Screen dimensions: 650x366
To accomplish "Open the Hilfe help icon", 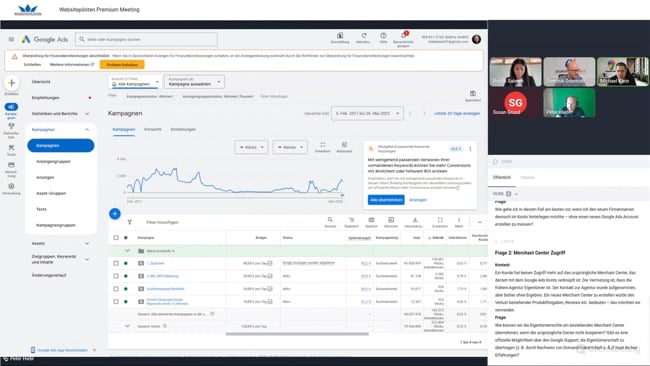I will (383, 36).
